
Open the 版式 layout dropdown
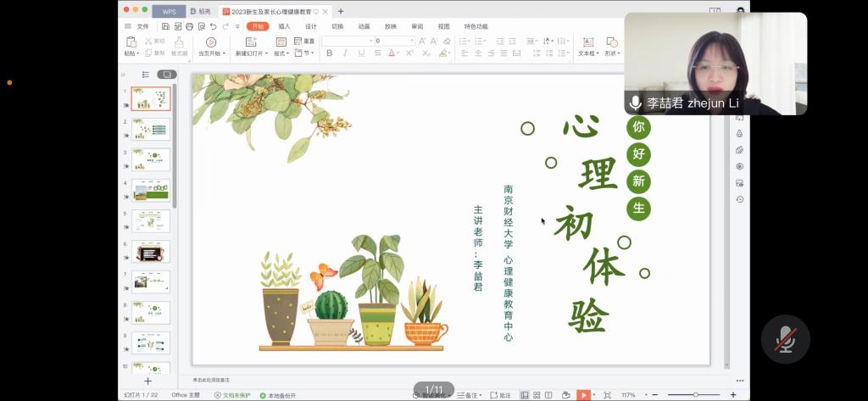[x=281, y=53]
